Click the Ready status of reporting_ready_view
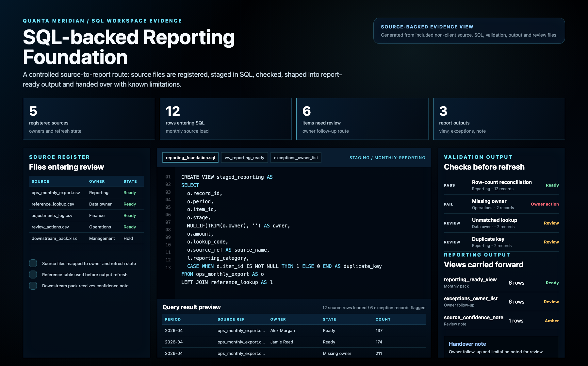Viewport: 588px width, 366px height. point(552,283)
